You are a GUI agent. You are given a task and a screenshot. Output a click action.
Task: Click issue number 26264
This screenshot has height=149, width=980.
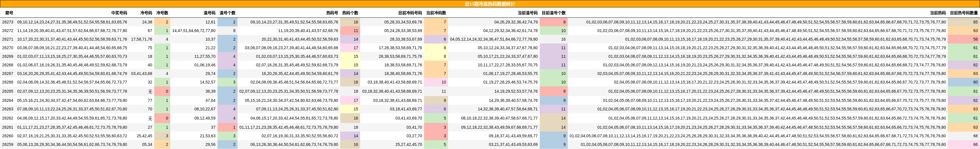click(x=8, y=100)
